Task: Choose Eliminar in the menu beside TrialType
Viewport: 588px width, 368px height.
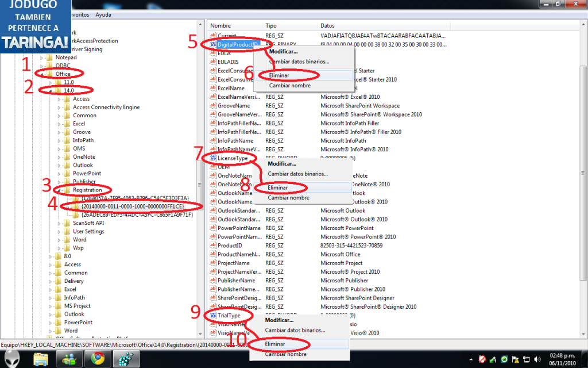Action: coord(300,344)
